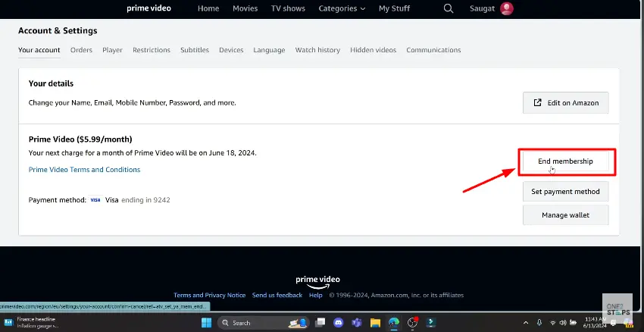Screen dimensions: 644x332
Task: Open Prime Video Terms and Conditions link
Action: coord(84,169)
